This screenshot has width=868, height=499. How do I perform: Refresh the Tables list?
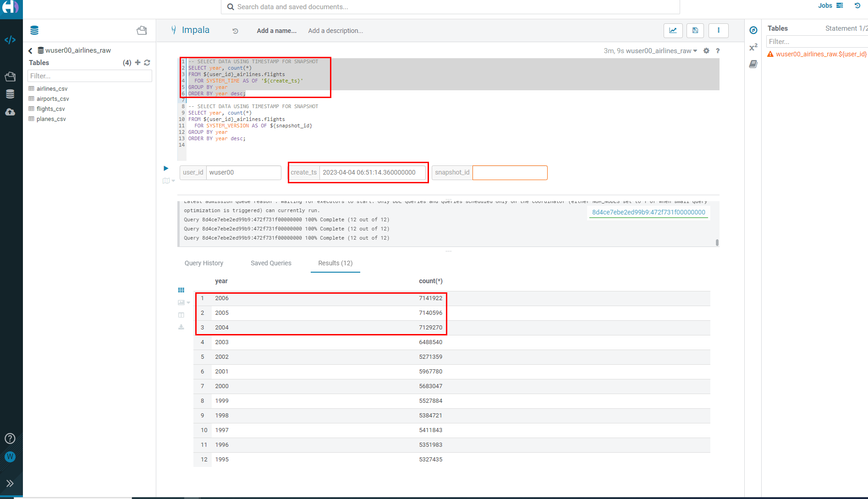coord(147,62)
